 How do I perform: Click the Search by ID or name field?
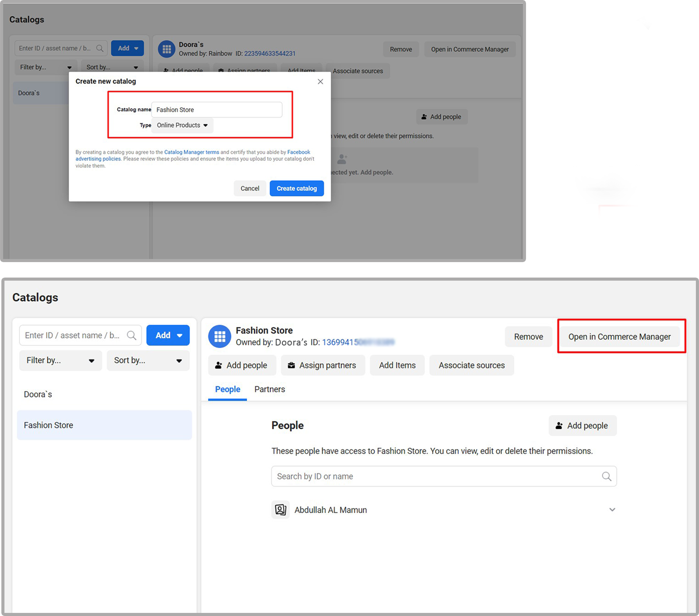pos(444,477)
